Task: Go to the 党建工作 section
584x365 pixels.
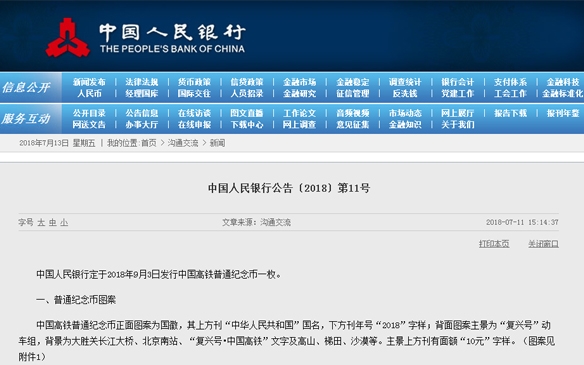Action: (x=457, y=93)
